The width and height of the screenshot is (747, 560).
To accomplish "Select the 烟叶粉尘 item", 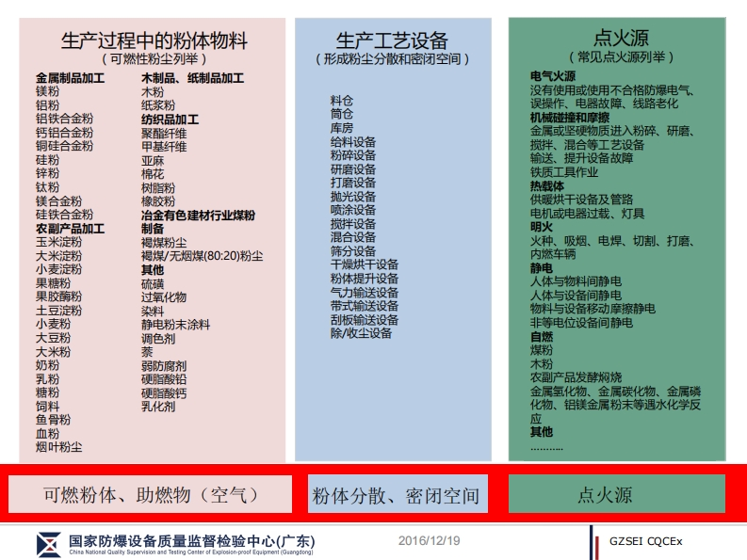I will (x=59, y=447).
